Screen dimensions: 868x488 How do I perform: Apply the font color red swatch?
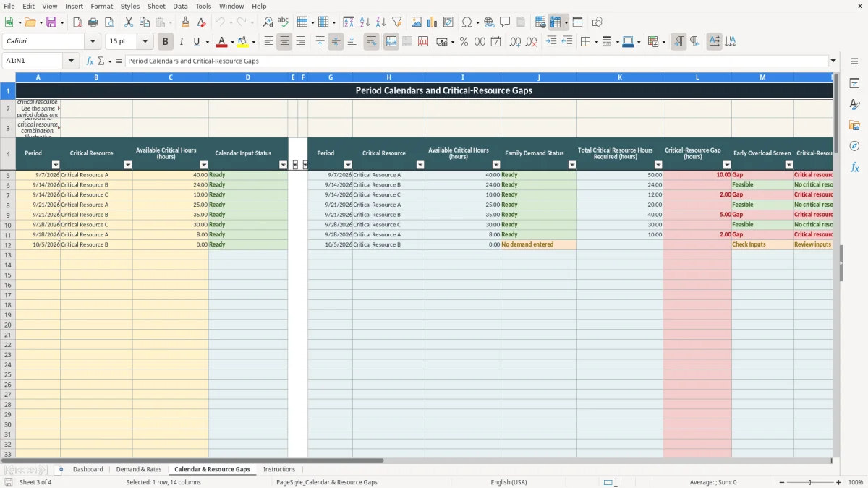(x=222, y=42)
